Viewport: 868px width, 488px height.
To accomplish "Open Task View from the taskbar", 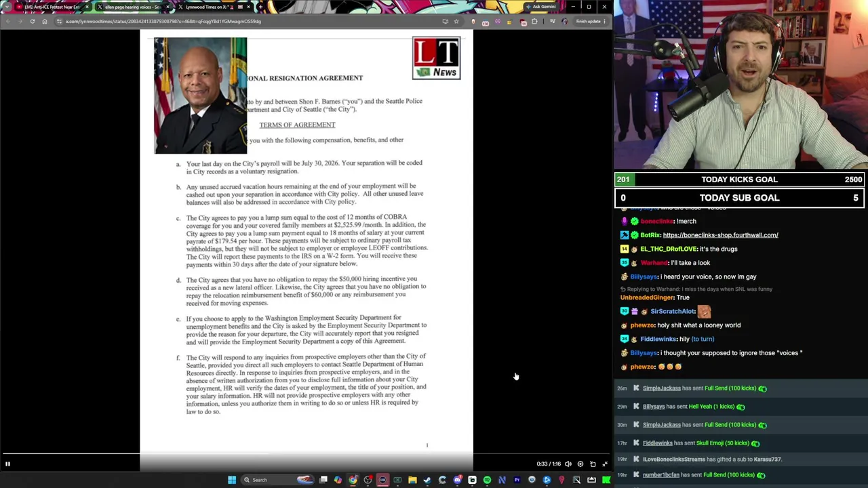I will point(323,480).
